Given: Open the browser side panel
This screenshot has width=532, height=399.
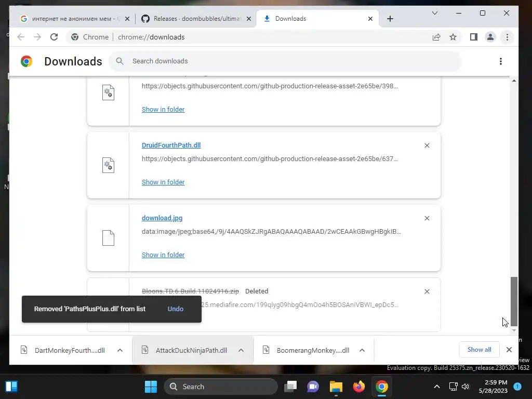Looking at the screenshot, I should pos(474,37).
